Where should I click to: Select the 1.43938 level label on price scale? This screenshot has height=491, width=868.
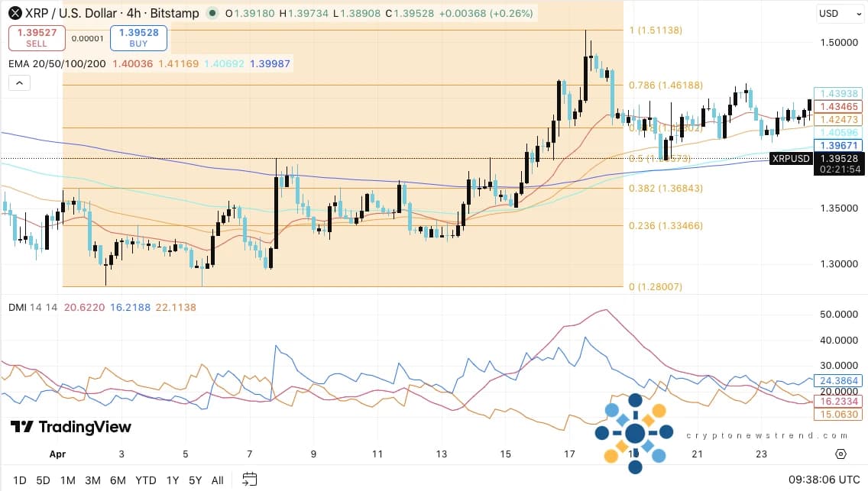tap(839, 92)
